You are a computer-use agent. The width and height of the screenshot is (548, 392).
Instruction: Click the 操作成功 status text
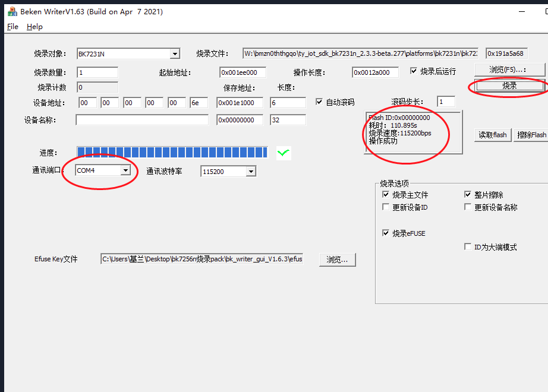tap(383, 141)
